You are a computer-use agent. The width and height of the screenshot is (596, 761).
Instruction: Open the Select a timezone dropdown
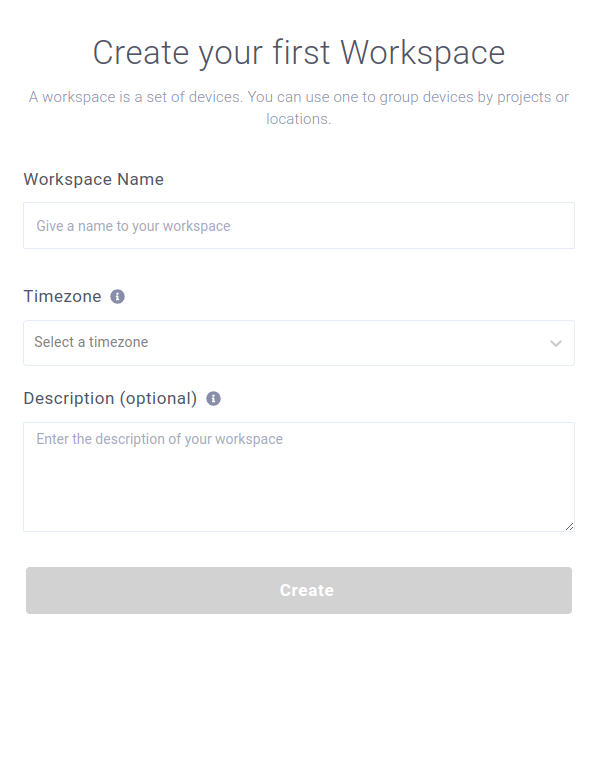(299, 343)
